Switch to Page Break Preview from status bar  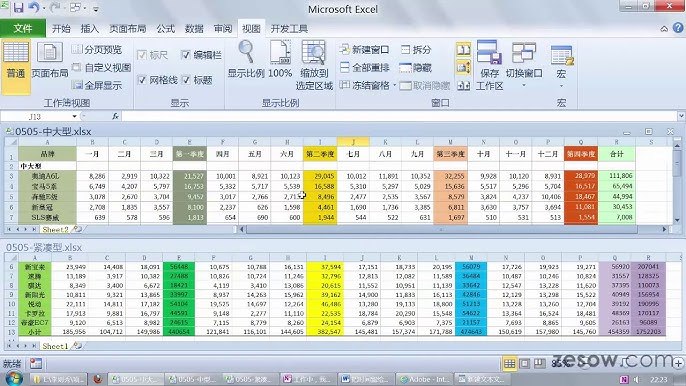point(539,363)
